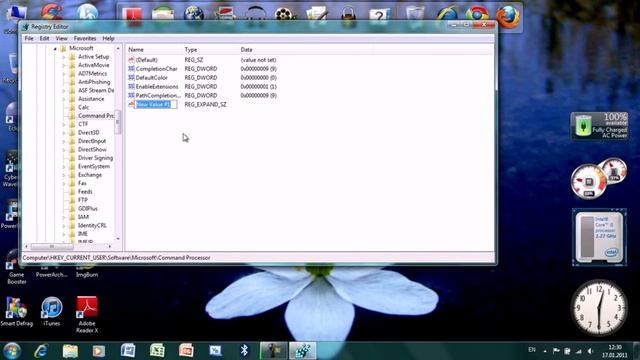
Task: Open the PowerPoint taskbar icon
Action: pos(186,351)
